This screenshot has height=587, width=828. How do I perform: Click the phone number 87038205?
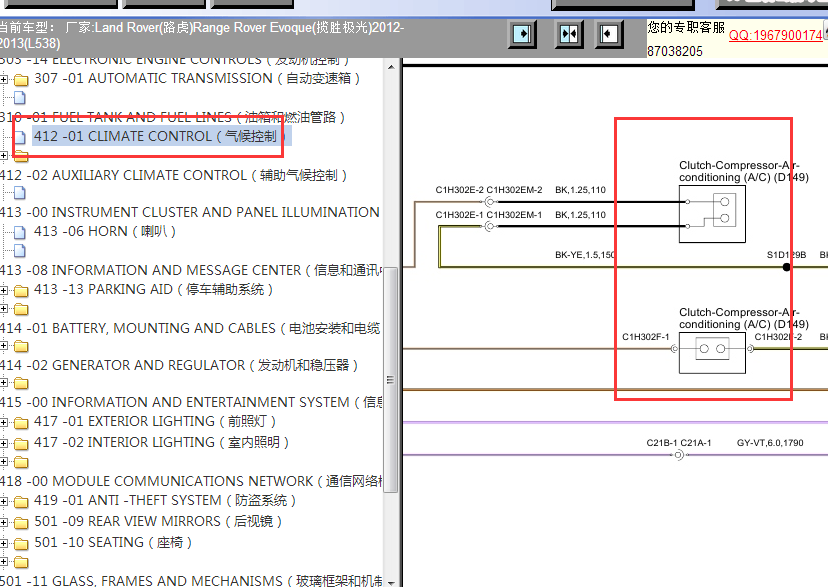(x=675, y=51)
